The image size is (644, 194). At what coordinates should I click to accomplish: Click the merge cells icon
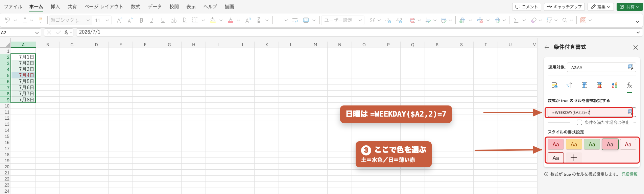coord(306,20)
